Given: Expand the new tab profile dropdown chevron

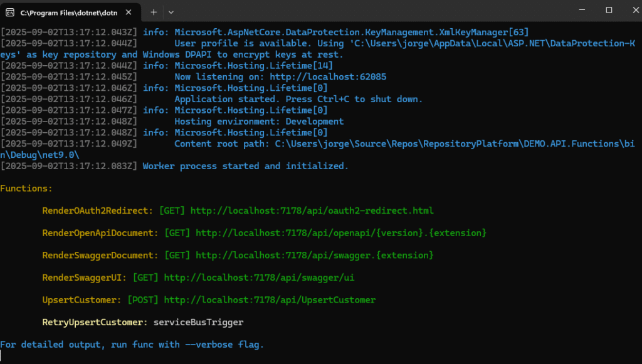Looking at the screenshot, I should point(171,13).
